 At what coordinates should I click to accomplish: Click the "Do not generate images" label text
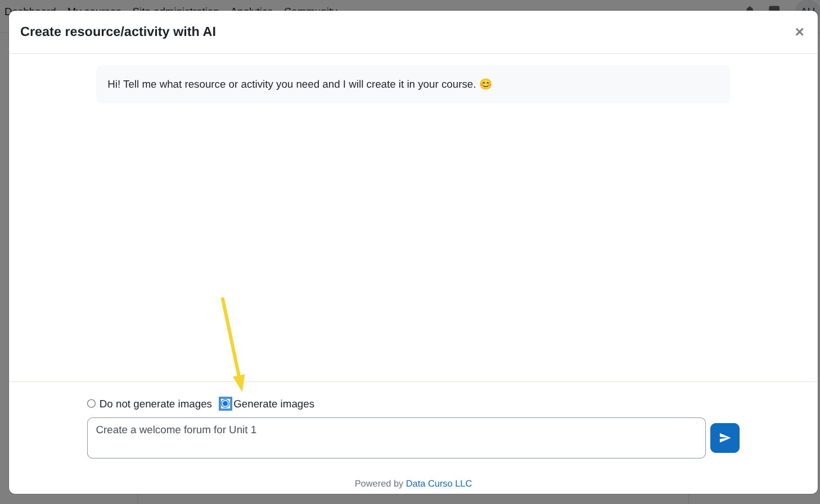[x=155, y=404]
